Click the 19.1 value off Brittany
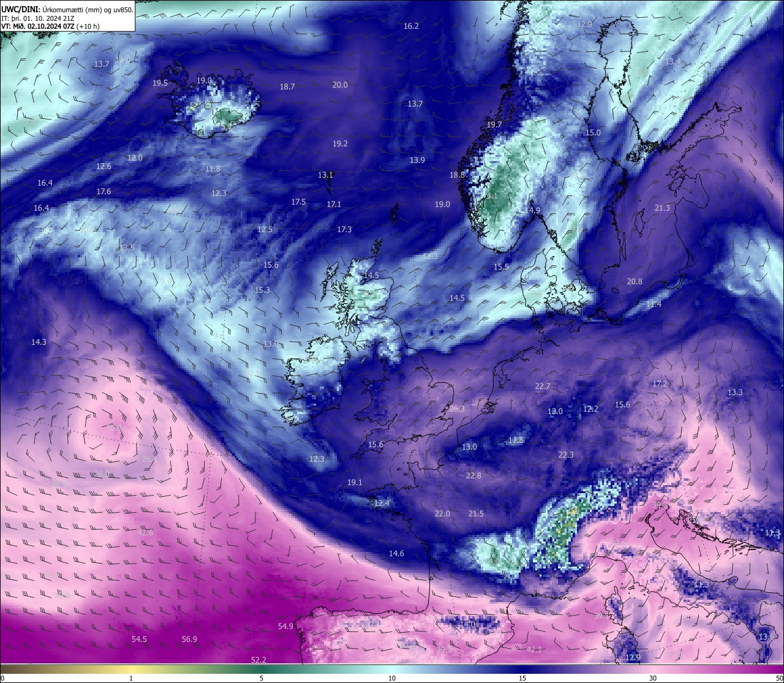Viewport: 784px width, 683px height. [x=355, y=483]
